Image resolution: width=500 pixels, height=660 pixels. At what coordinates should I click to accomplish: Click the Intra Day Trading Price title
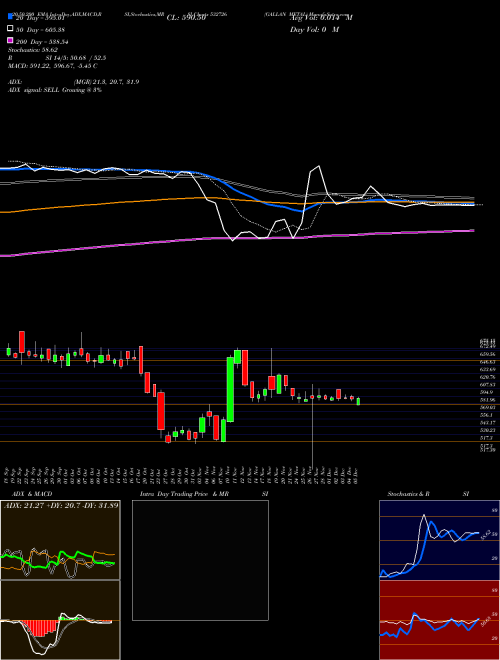click(184, 494)
